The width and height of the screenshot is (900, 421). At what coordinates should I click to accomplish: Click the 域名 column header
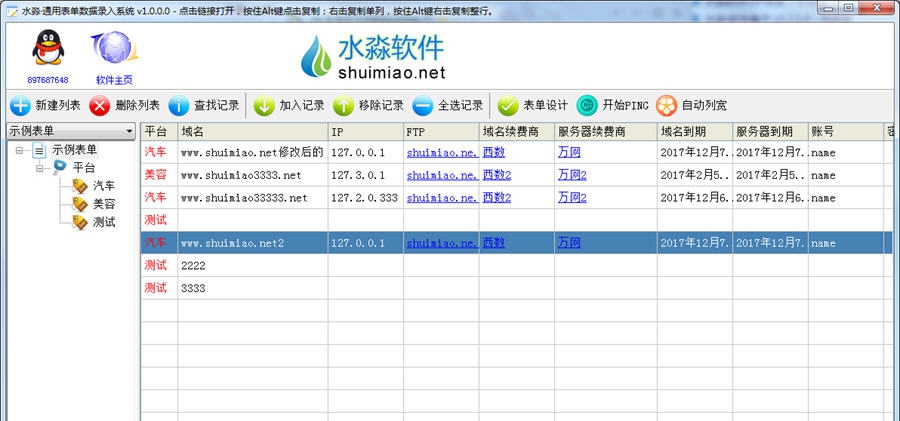[253, 132]
